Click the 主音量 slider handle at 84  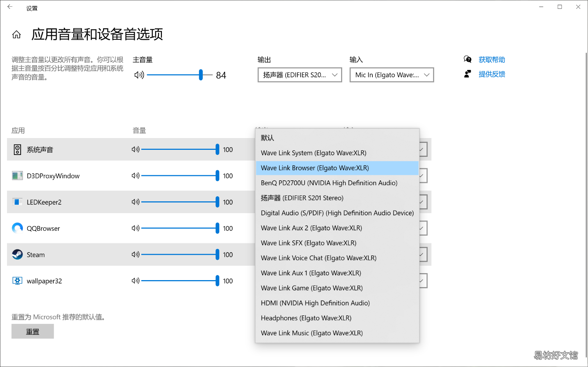click(x=201, y=75)
